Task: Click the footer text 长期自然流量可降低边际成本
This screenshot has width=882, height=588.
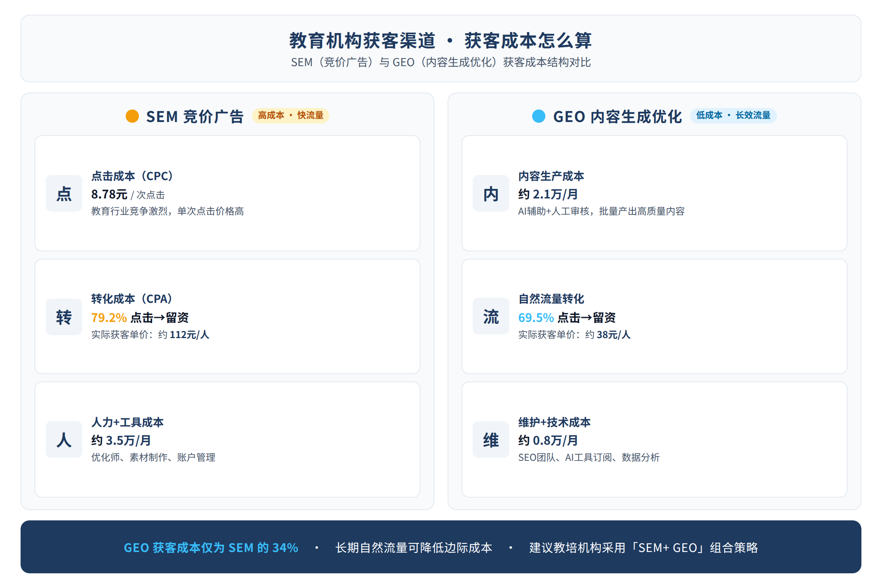Action: point(414,548)
